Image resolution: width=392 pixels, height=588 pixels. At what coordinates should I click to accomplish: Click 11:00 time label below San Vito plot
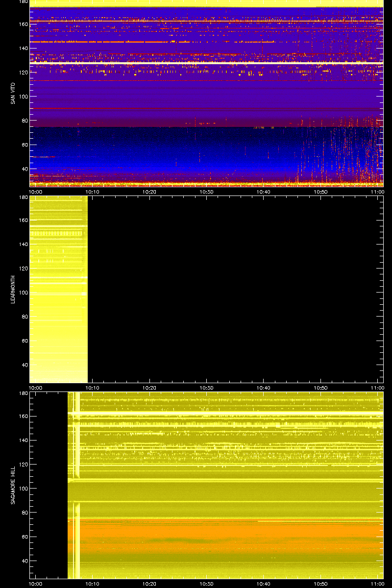tap(378, 192)
